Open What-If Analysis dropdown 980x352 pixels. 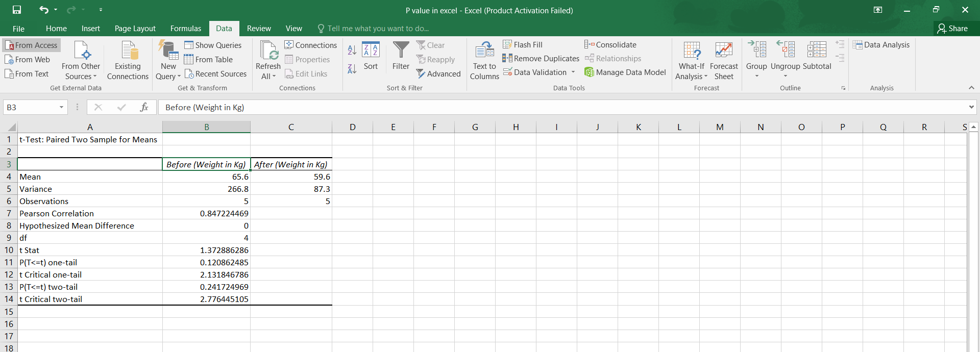(692, 60)
